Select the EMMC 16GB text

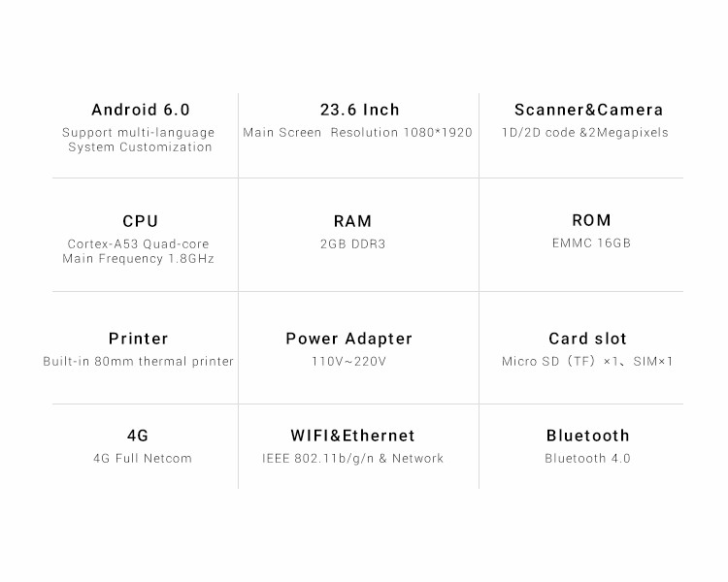tap(591, 243)
